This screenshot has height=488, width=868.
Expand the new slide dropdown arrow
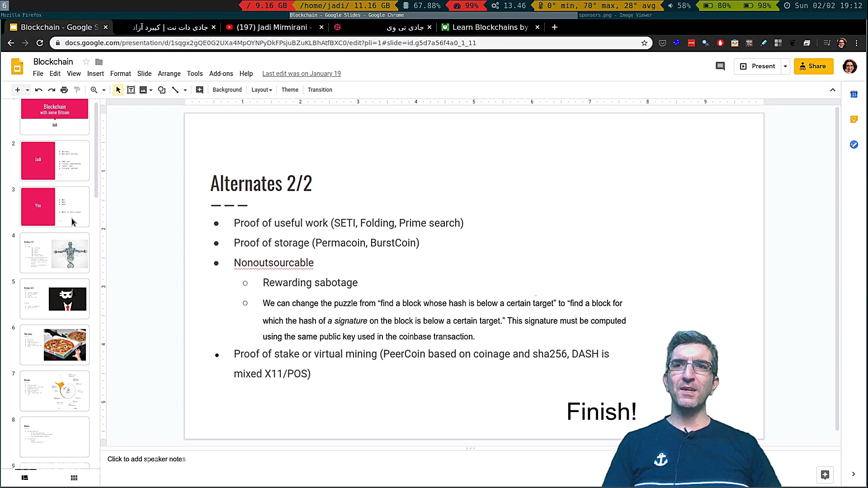pyautogui.click(x=27, y=90)
